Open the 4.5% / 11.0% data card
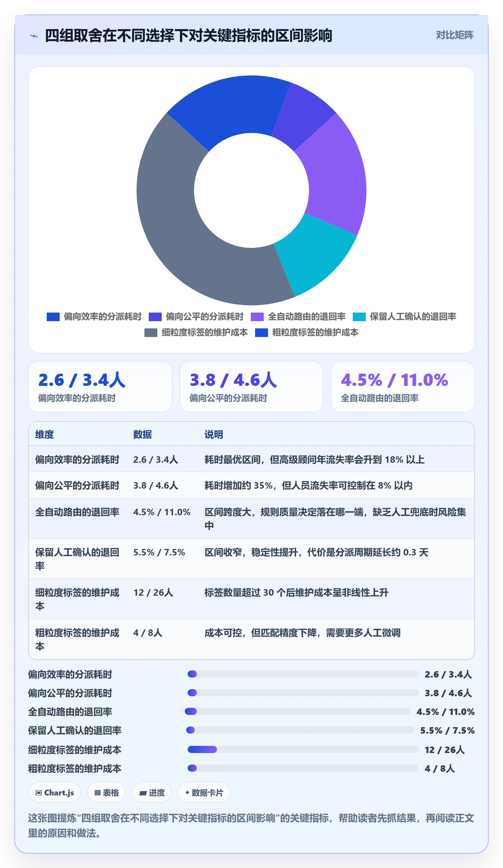This screenshot has width=503, height=868. pyautogui.click(x=403, y=387)
